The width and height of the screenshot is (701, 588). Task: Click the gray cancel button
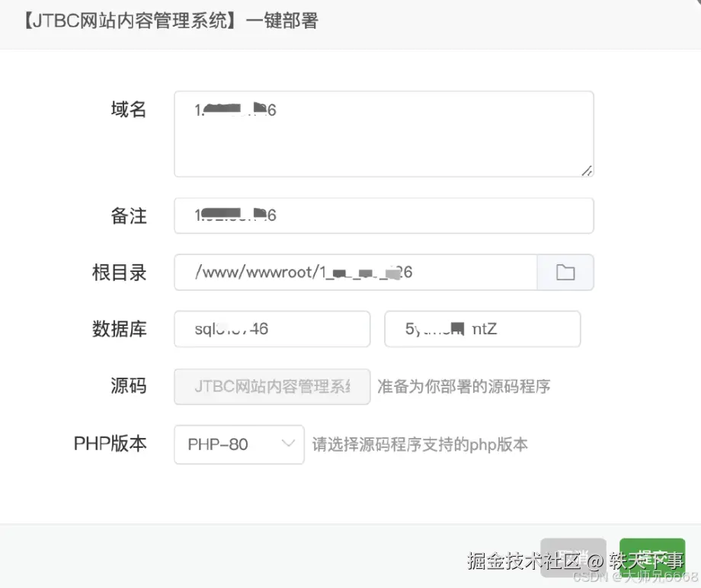pyautogui.click(x=573, y=558)
